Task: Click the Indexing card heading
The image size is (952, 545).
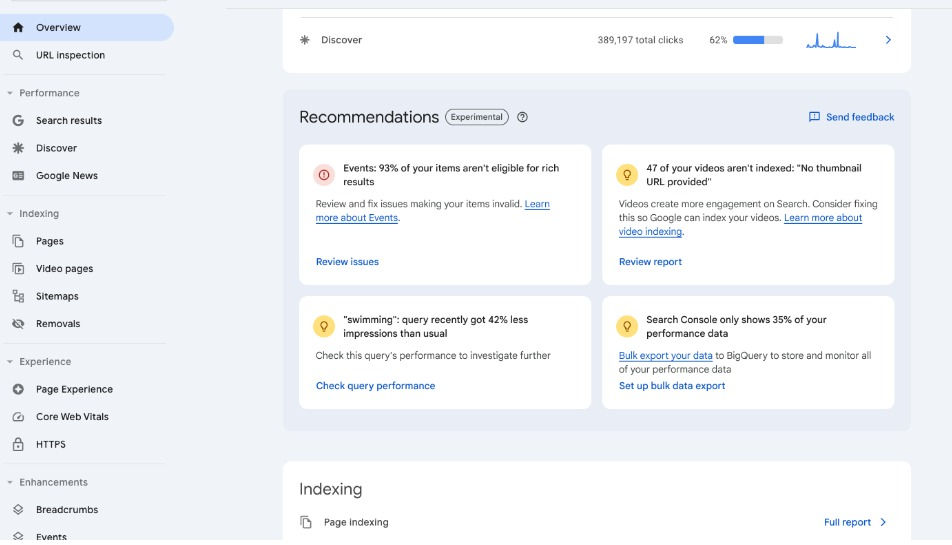Action: [x=330, y=489]
